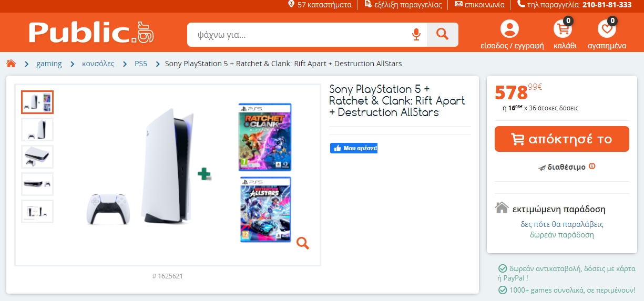Click the last breadcrumb product name text
Screen dimensions: 644x301
click(283, 64)
